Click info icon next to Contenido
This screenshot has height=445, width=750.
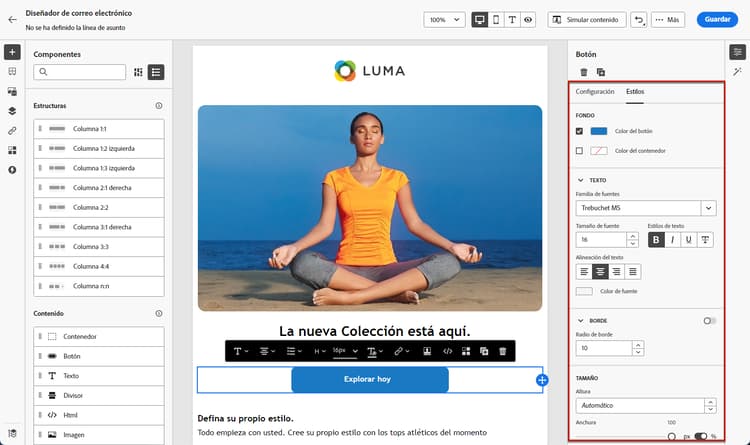point(159,313)
